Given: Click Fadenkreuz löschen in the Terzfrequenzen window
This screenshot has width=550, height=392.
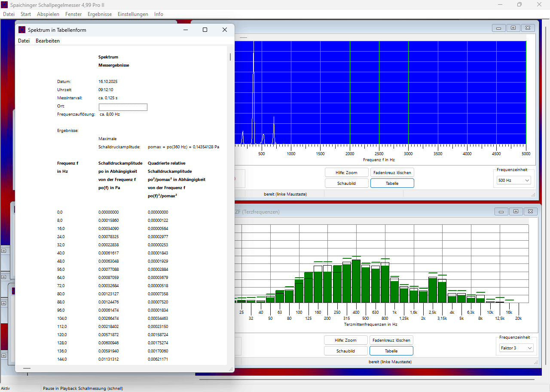Looking at the screenshot, I should coord(391,340).
